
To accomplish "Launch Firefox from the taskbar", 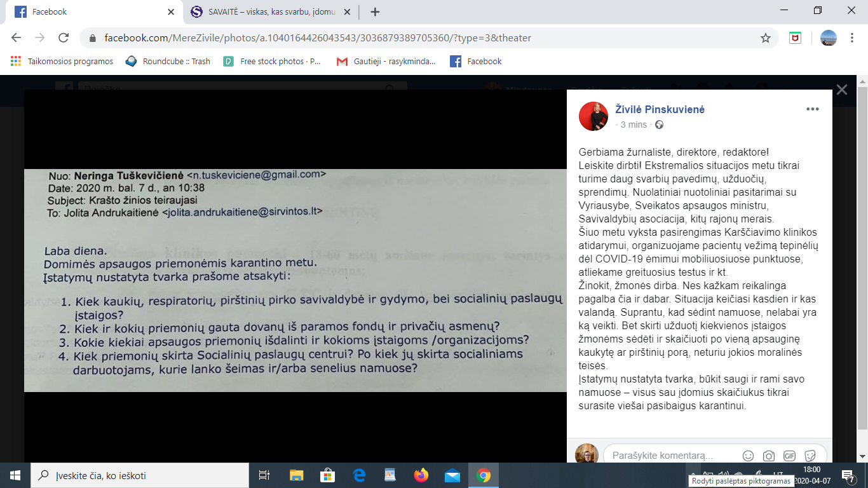I will (421, 475).
